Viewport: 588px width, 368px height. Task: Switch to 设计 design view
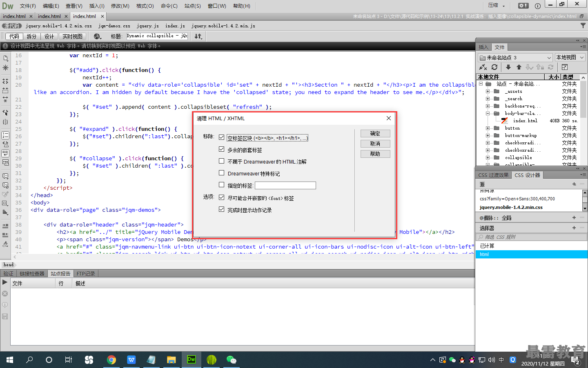tap(49, 36)
